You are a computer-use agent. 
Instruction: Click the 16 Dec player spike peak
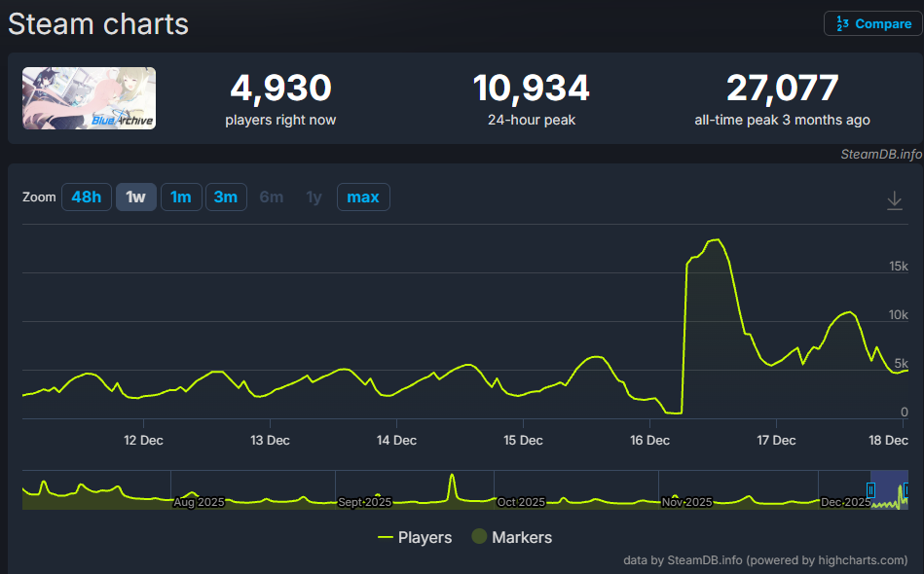717,239
